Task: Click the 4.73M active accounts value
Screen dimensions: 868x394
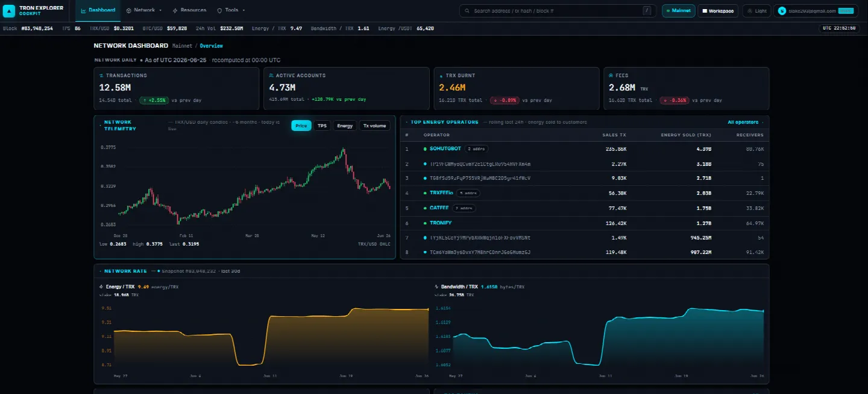Action: (x=282, y=88)
